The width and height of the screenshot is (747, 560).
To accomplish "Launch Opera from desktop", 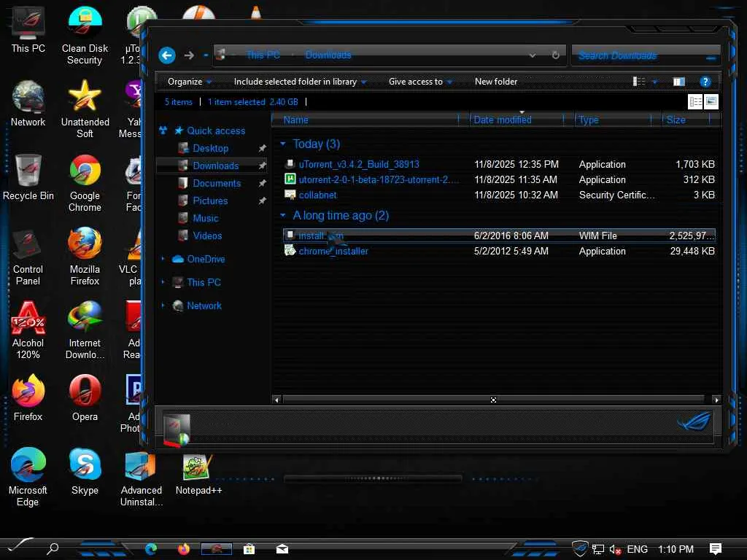I will pyautogui.click(x=85, y=398).
